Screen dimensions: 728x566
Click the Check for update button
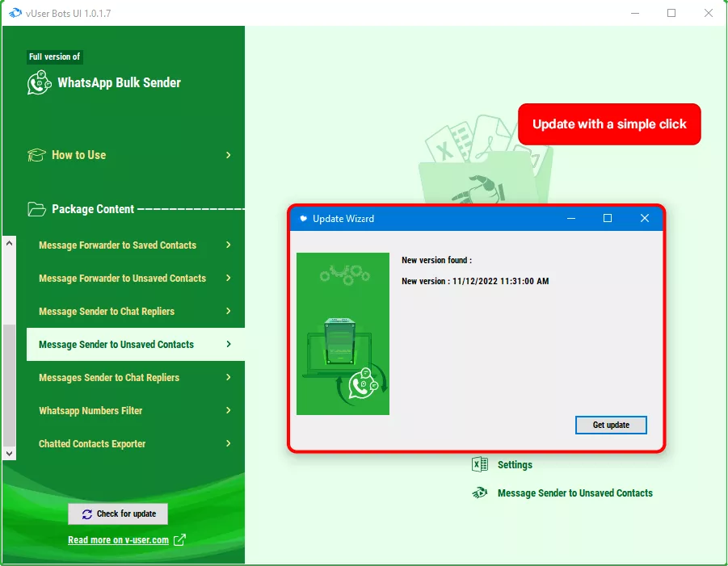[x=118, y=514]
